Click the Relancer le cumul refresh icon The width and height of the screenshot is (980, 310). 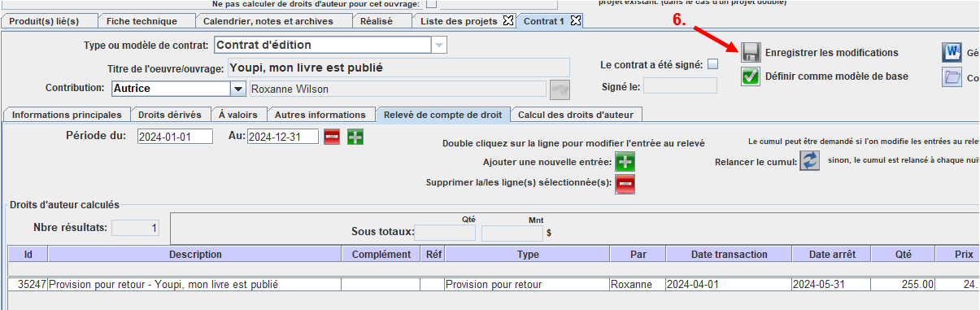[x=809, y=161]
